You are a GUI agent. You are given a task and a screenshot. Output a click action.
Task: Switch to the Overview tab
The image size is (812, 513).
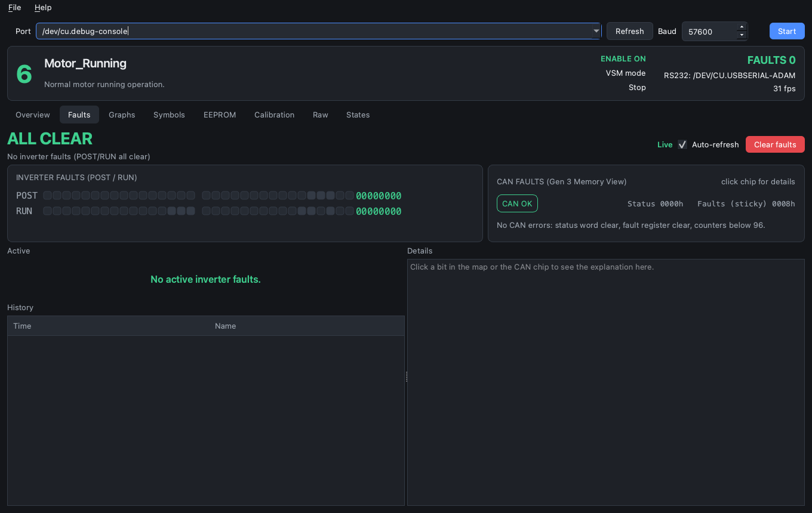coord(33,115)
